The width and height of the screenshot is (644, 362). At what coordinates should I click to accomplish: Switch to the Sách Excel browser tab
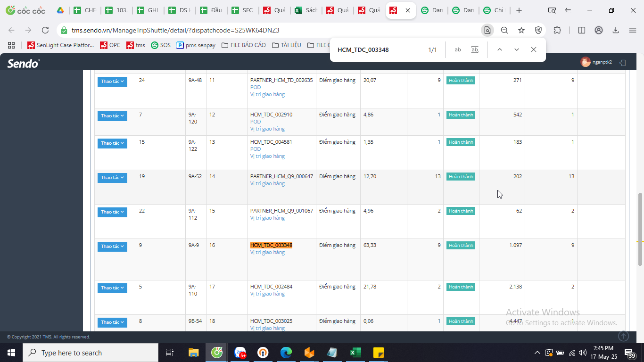pyautogui.click(x=305, y=10)
